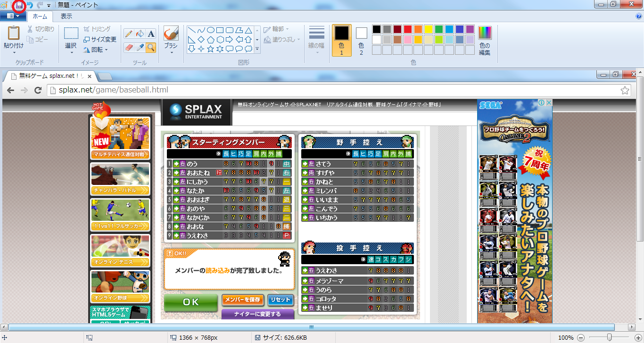Click the Cut (切り取り) scissors button
This screenshot has width=644, height=343.
[x=41, y=29]
